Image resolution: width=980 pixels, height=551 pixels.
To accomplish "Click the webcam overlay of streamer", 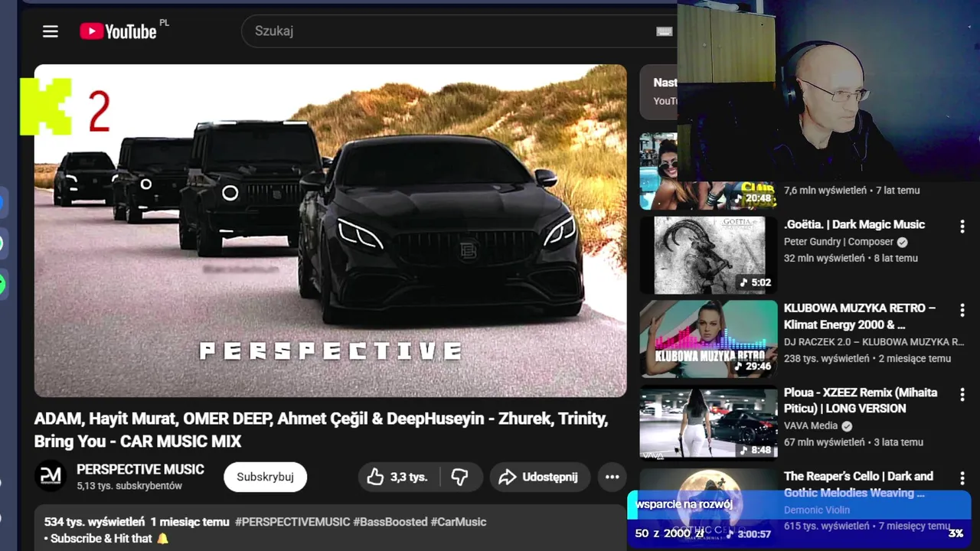I will tap(828, 90).
